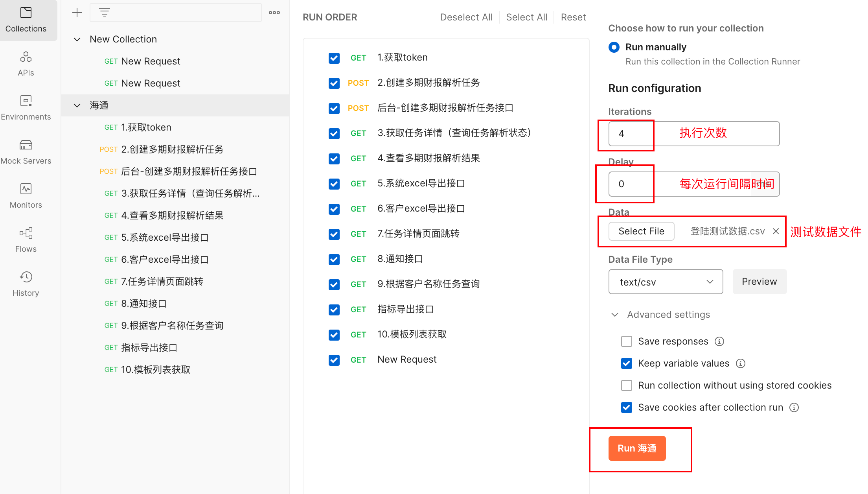Open the History panel

click(26, 283)
